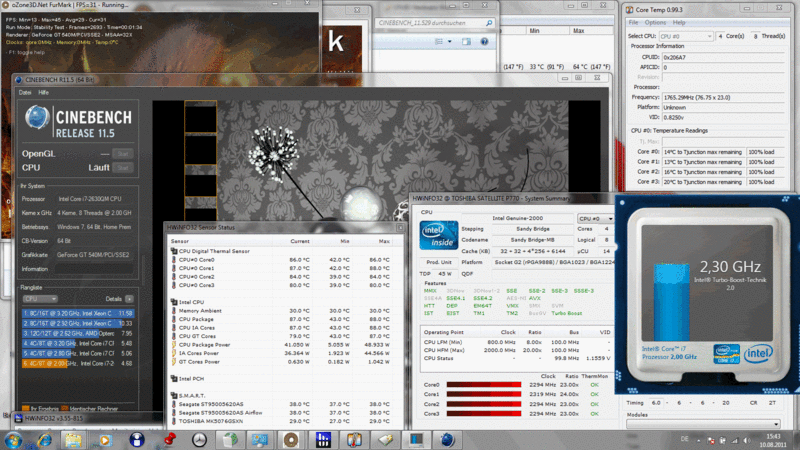Viewport: 800px width, 450px height.
Task: Open the view options dropdown arrow in Explorer
Action: click(x=449, y=41)
